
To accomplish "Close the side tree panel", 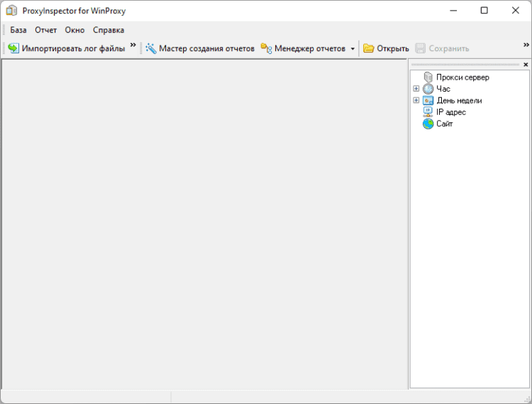I will (526, 65).
